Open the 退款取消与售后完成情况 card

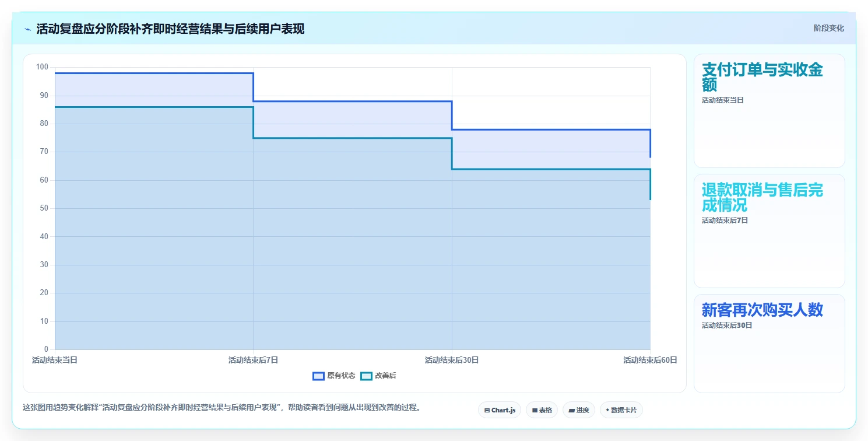click(x=769, y=231)
